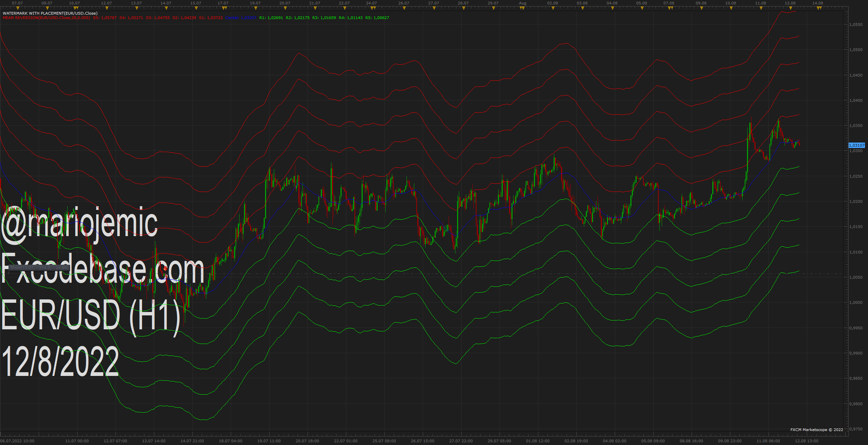The image size is (868, 445).
Task: Click the R3: 1,01659 level value
Action: click(324, 18)
